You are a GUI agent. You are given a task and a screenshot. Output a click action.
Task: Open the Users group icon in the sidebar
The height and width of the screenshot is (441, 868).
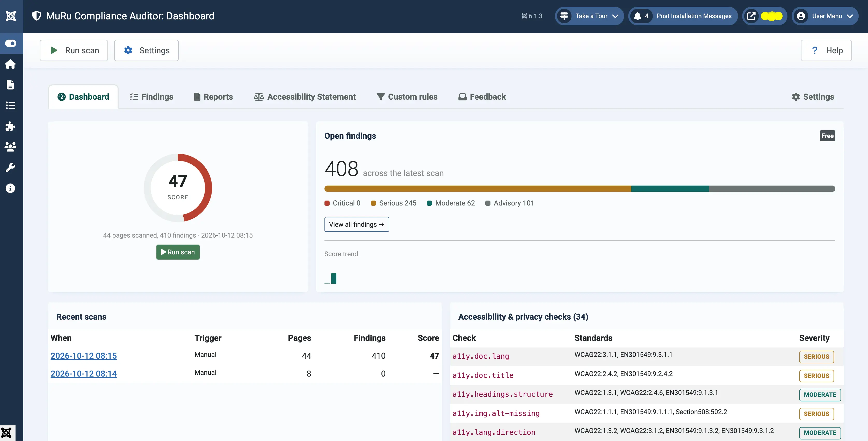pos(10,147)
